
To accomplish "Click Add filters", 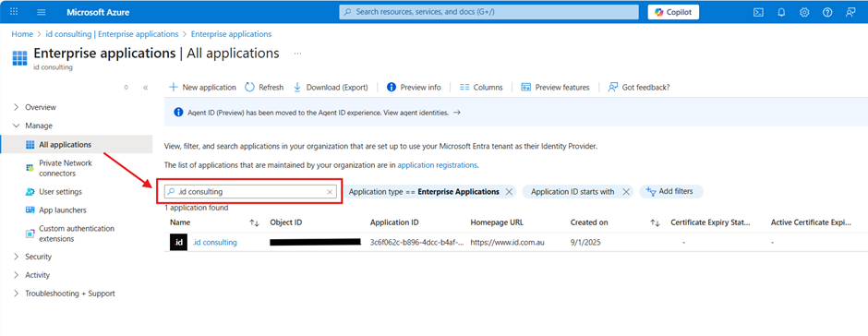I will pos(671,191).
